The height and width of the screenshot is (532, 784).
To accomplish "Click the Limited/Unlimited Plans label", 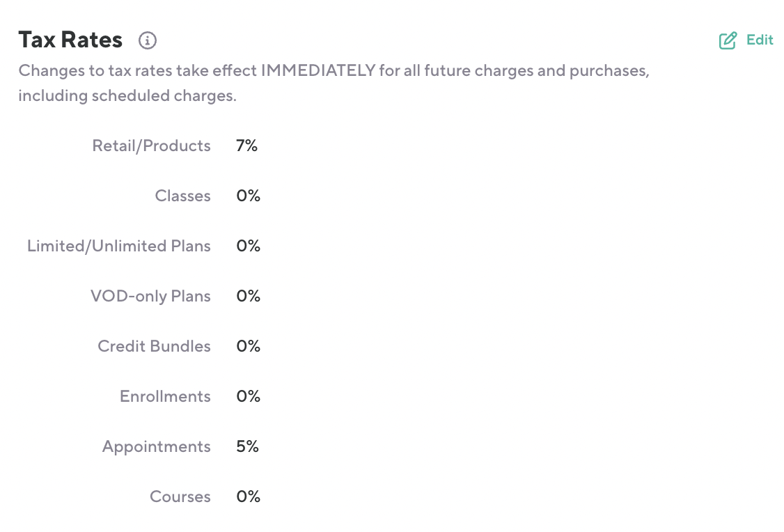I will click(x=118, y=246).
